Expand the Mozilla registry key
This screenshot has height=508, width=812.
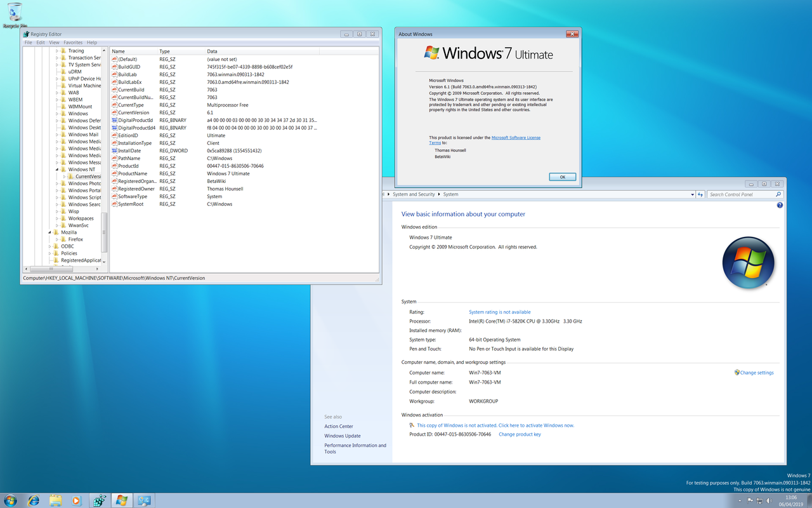pyautogui.click(x=49, y=232)
